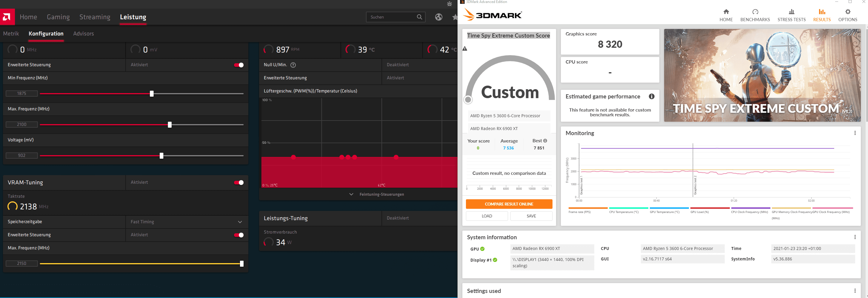This screenshot has height=298, width=868.
Task: Click the SAVE button in 3DMark
Action: click(x=531, y=216)
